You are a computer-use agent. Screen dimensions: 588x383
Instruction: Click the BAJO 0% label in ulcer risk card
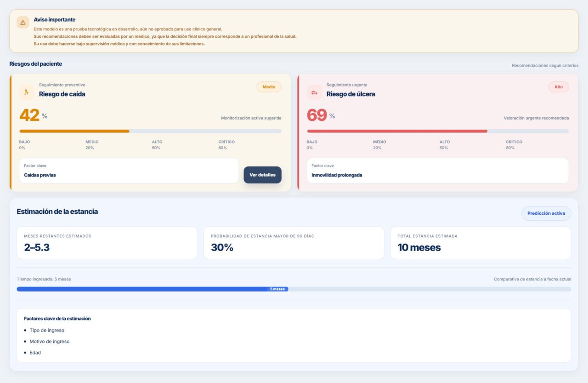(x=312, y=145)
